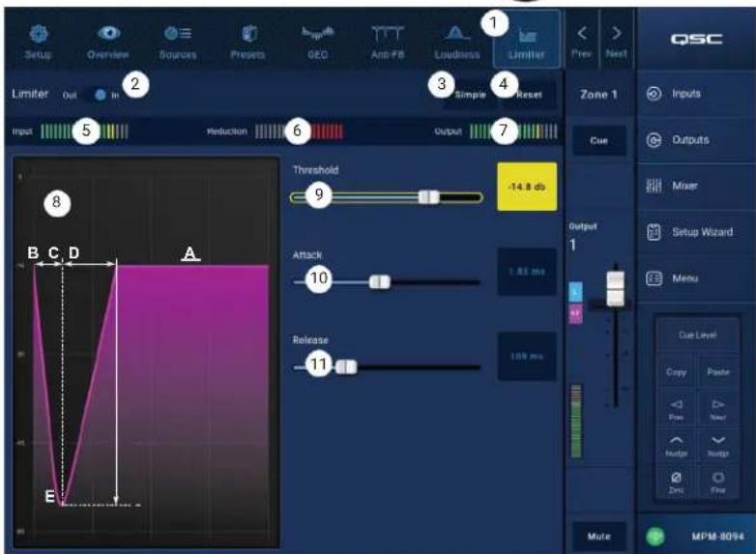Open the Overview eye tab
This screenshot has height=554, width=756.
pos(108,41)
